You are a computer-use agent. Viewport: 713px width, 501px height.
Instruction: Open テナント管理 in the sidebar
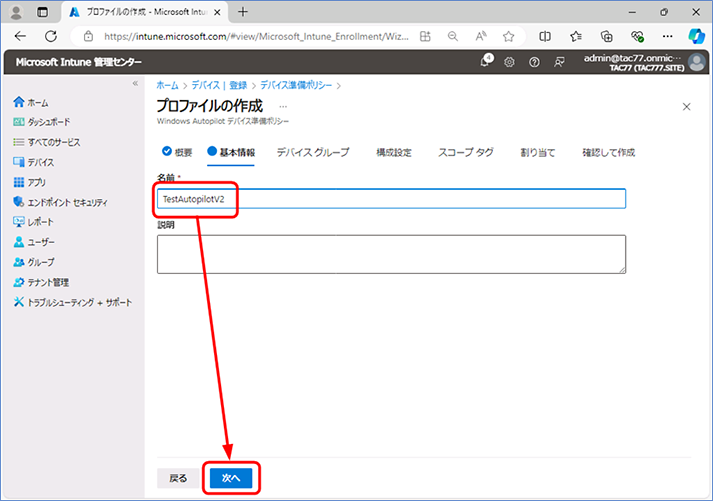[x=41, y=282]
